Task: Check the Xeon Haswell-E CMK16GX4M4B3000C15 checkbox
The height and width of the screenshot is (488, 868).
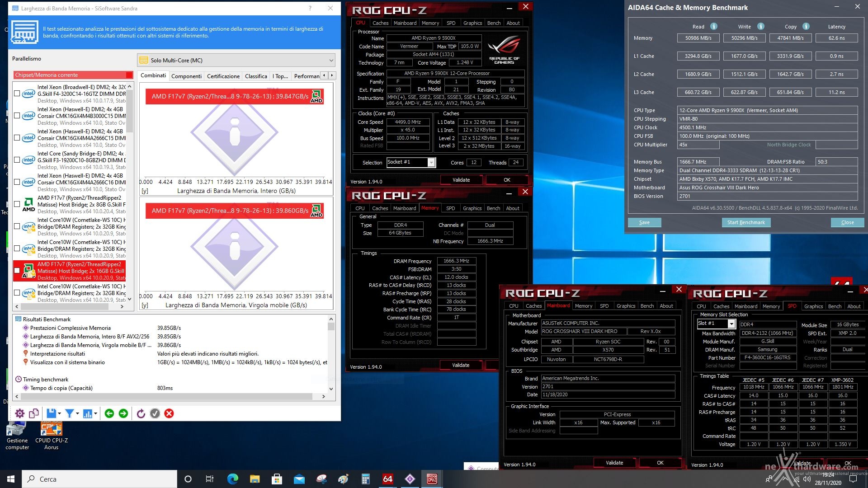Action: tap(17, 116)
